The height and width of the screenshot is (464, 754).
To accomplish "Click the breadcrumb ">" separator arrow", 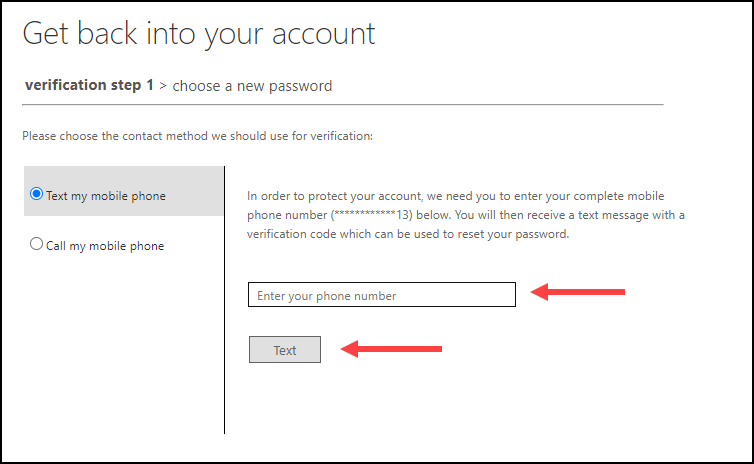I will pyautogui.click(x=163, y=87).
